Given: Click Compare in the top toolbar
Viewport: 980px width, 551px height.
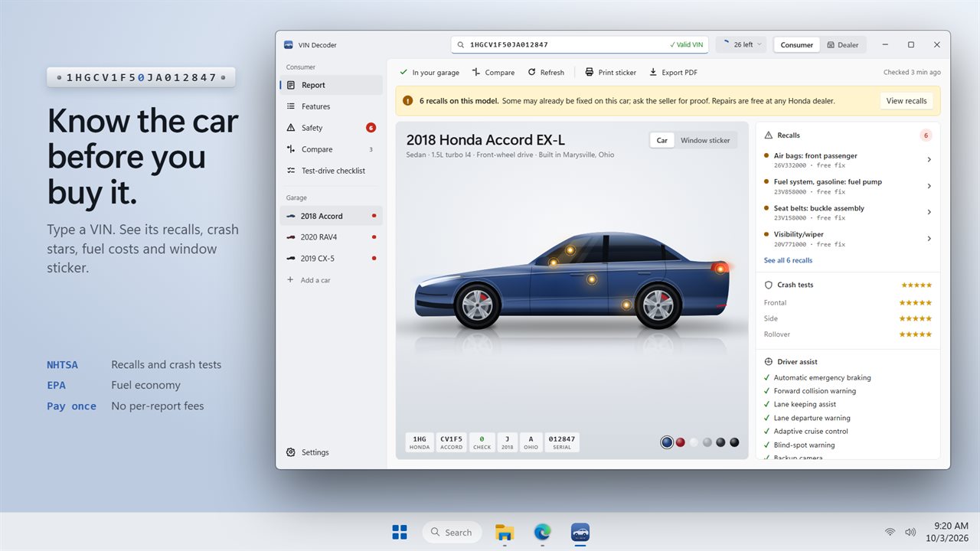Looking at the screenshot, I should 493,73.
